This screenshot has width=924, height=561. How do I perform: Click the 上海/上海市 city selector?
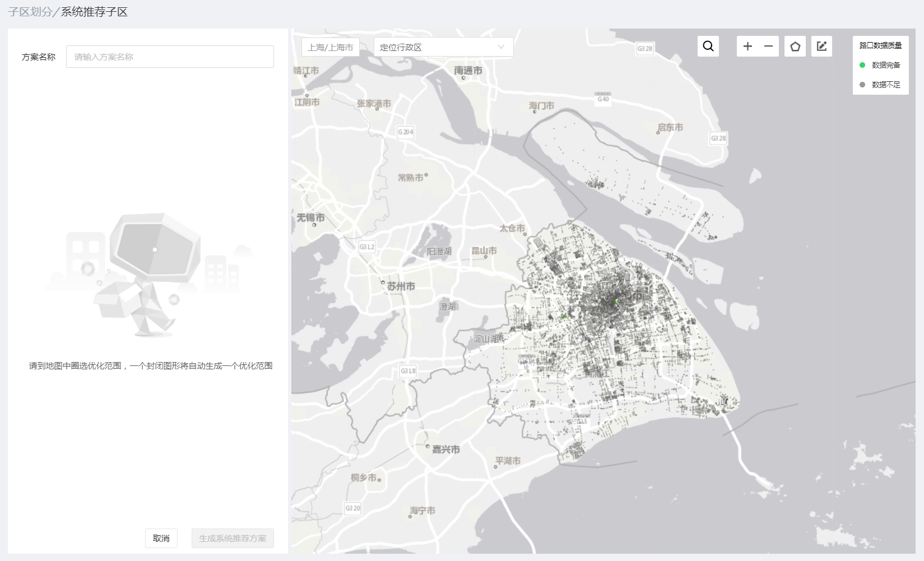pyautogui.click(x=331, y=47)
